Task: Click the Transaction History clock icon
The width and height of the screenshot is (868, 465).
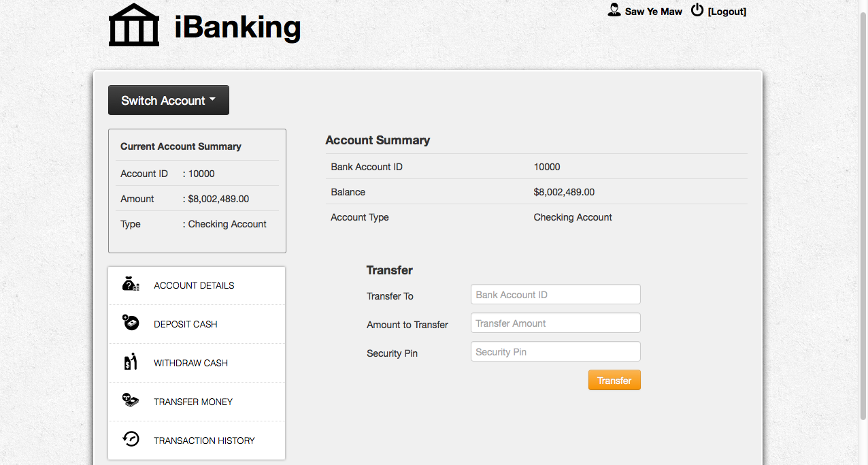Action: 130,440
